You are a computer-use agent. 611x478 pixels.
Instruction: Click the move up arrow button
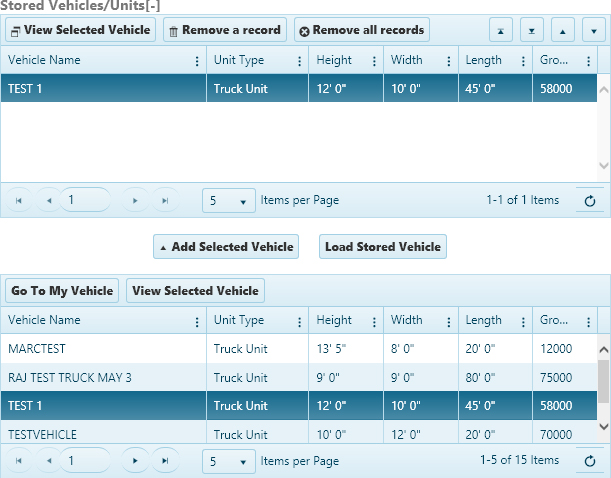564,31
